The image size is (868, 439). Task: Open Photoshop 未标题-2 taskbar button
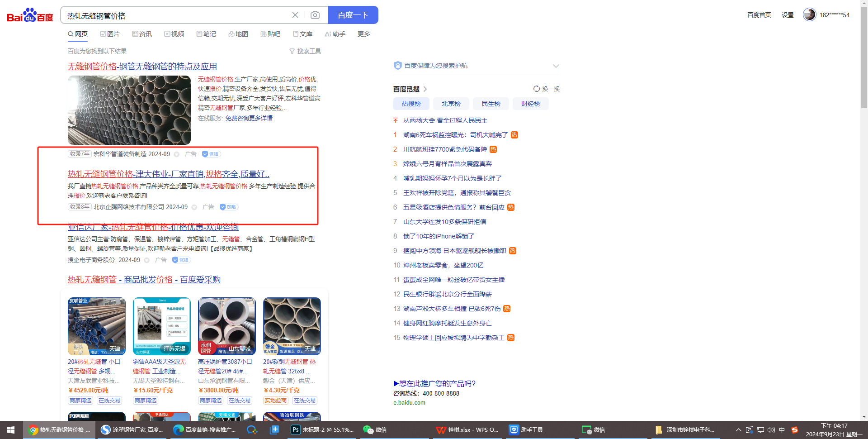coord(322,430)
